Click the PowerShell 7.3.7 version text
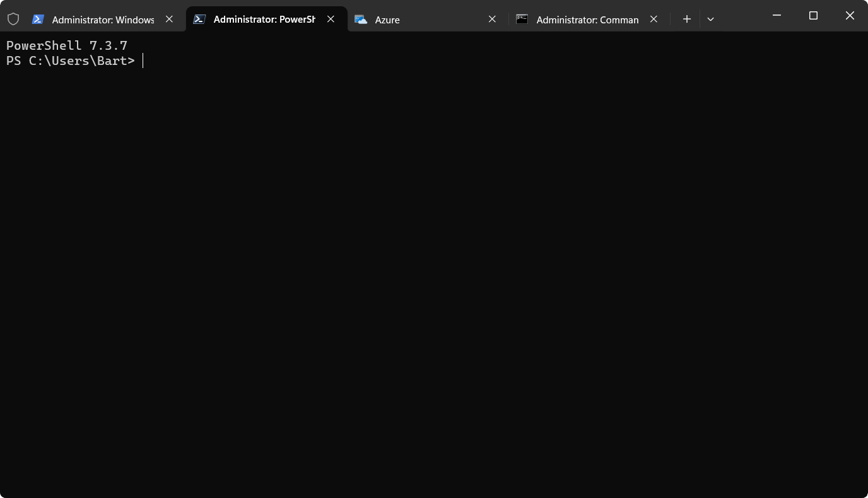868x498 pixels. tap(67, 45)
